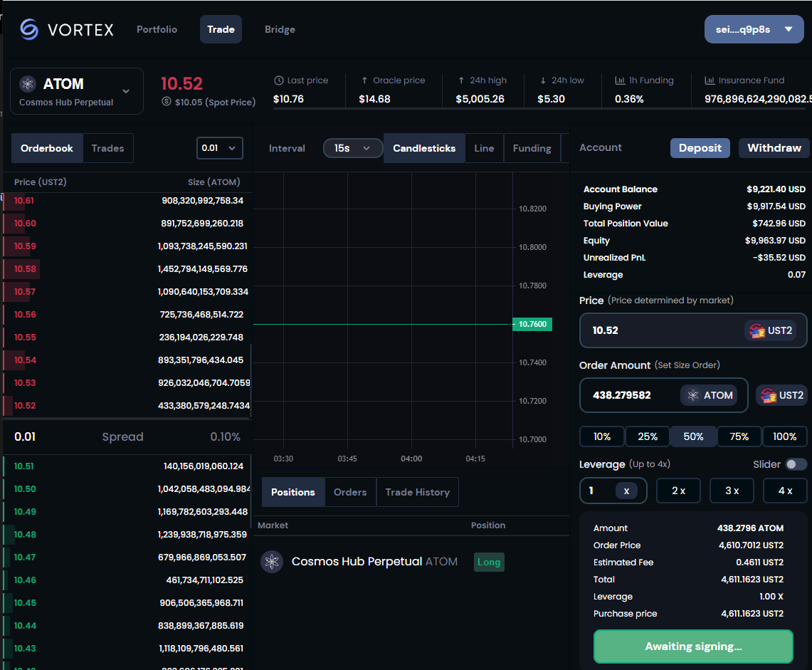Switch to the Orderbook tab
812x670 pixels.
coord(47,148)
